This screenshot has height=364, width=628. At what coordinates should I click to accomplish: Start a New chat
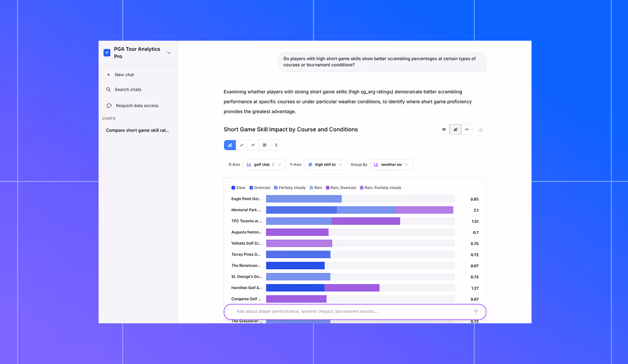click(x=124, y=75)
